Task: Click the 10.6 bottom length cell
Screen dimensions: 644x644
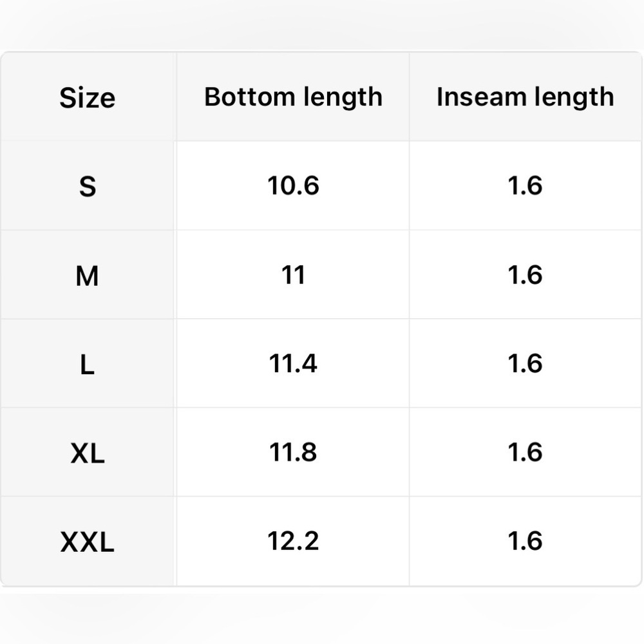Action: tap(293, 185)
